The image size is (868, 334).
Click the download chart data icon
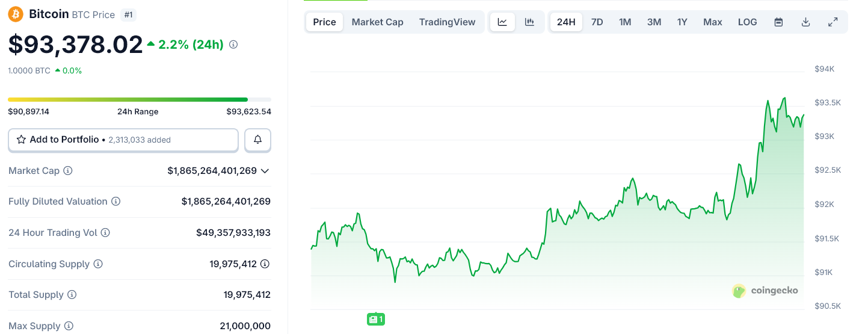pos(806,22)
